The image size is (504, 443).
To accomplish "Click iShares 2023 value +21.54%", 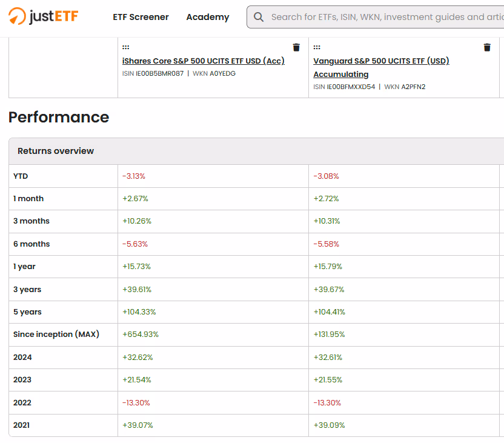I will [x=137, y=379].
